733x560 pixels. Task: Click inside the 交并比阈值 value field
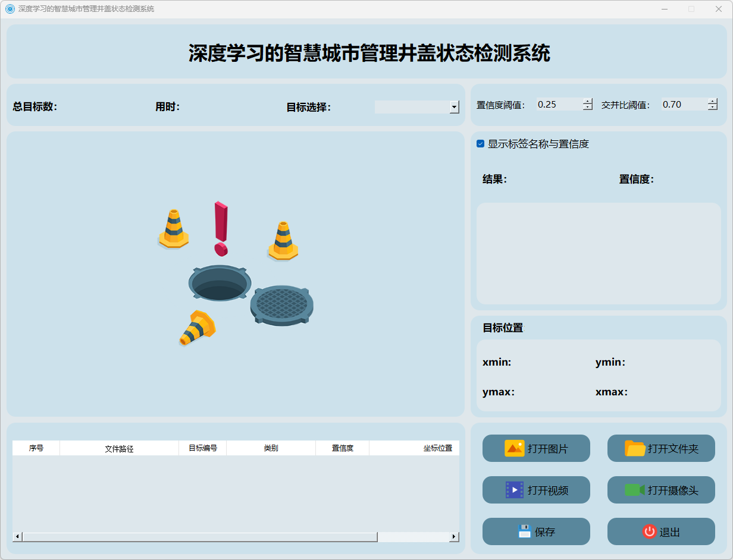click(683, 105)
